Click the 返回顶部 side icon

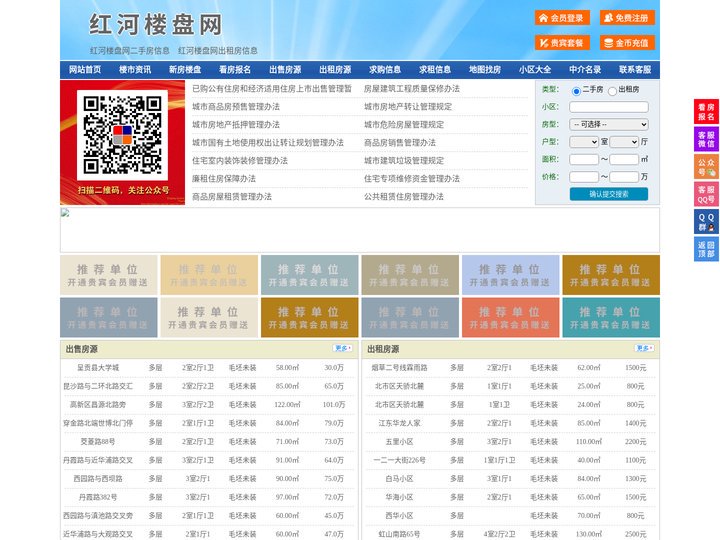click(x=706, y=249)
